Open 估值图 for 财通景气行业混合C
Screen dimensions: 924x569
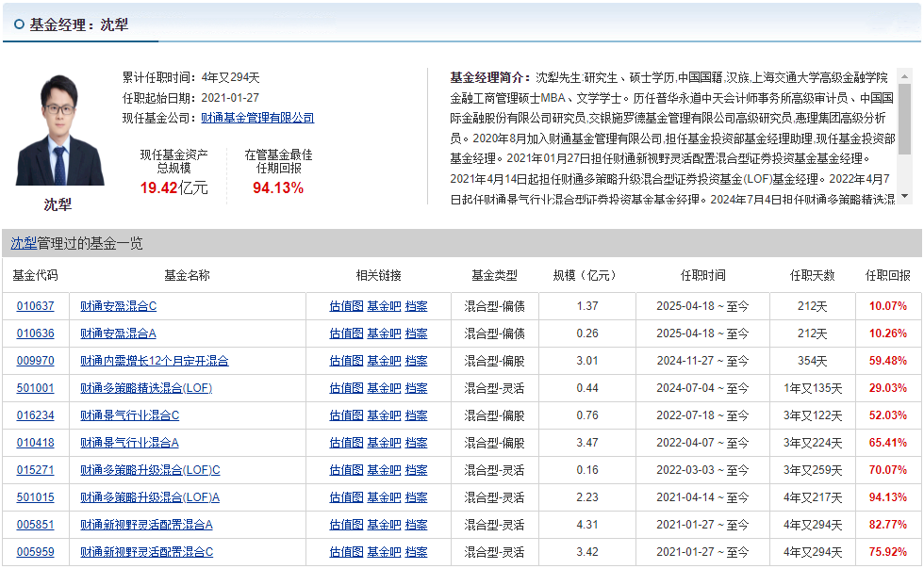347,415
